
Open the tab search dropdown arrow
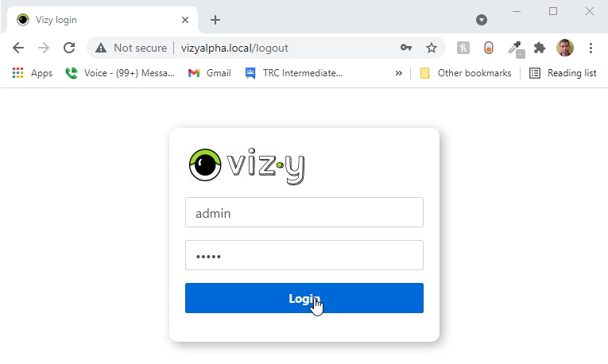(481, 20)
